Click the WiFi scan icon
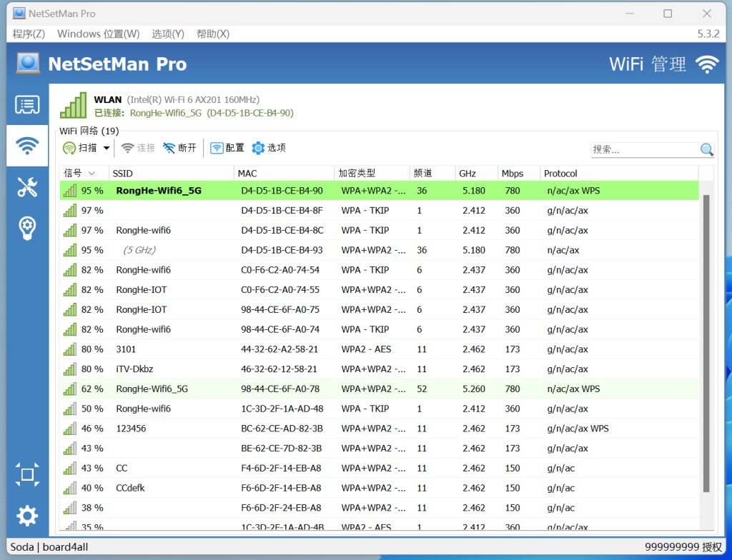 click(69, 148)
